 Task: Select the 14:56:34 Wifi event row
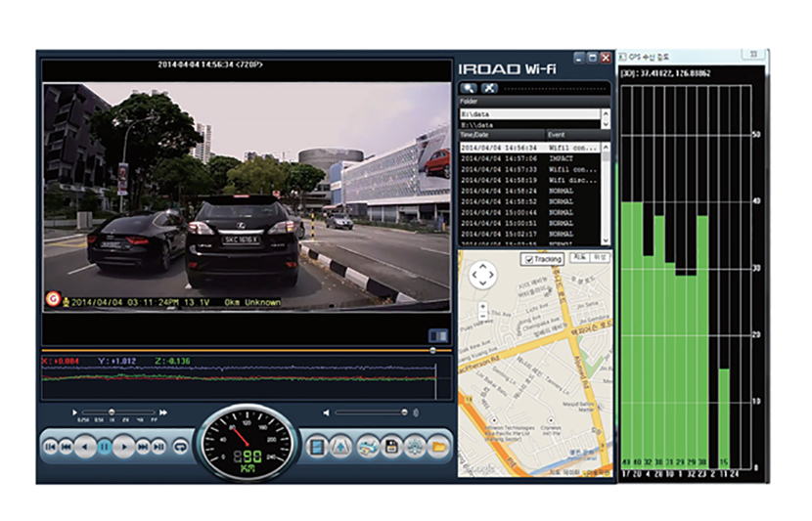point(530,148)
